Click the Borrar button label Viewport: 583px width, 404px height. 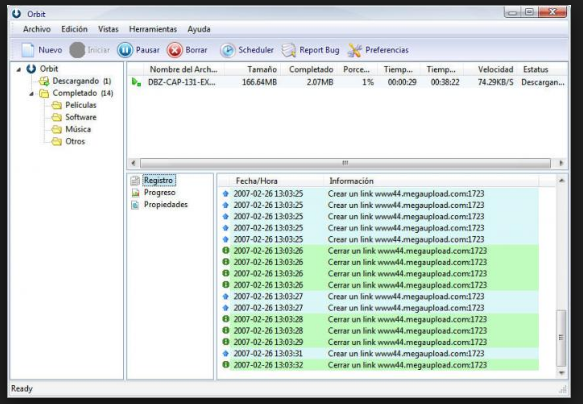click(x=196, y=50)
